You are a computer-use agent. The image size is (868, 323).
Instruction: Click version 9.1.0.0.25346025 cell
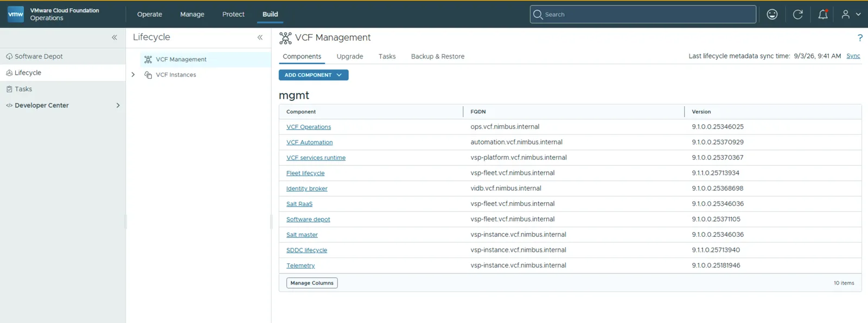pyautogui.click(x=718, y=127)
